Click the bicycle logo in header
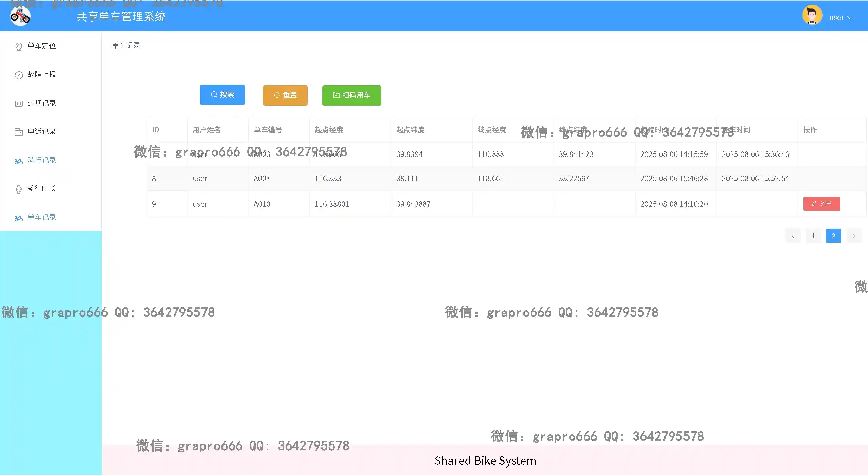Screen dimensions: 868x475 click(x=20, y=16)
